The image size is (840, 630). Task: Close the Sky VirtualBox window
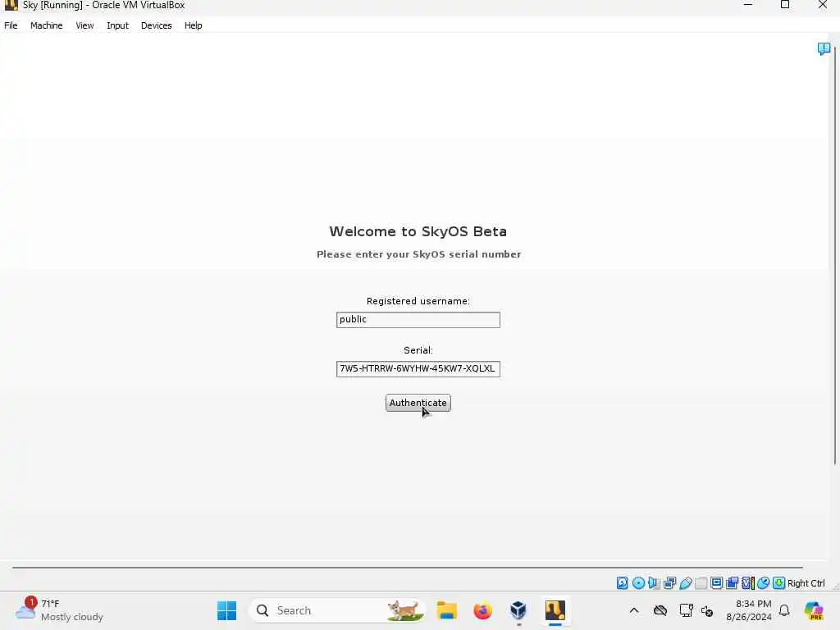point(822,5)
